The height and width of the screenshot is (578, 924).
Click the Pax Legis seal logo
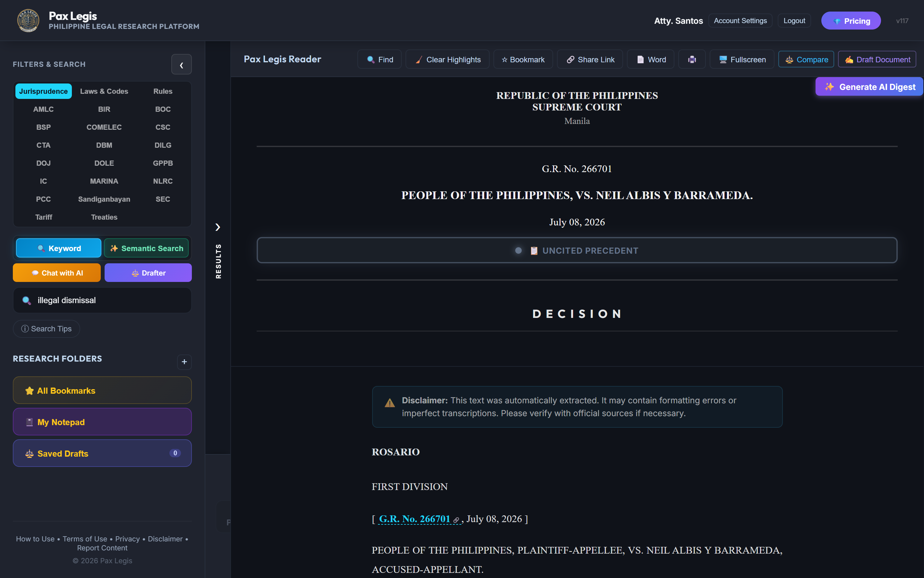click(x=28, y=21)
